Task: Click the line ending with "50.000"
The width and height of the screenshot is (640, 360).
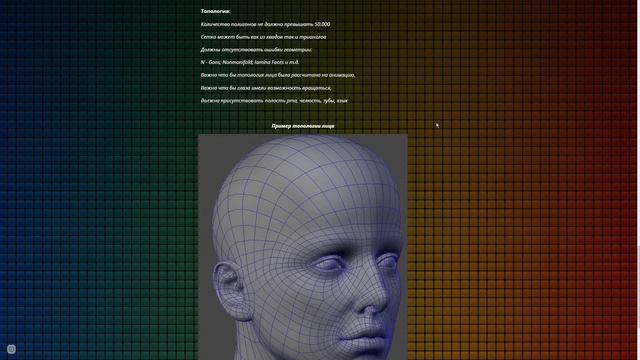Action: click(265, 24)
